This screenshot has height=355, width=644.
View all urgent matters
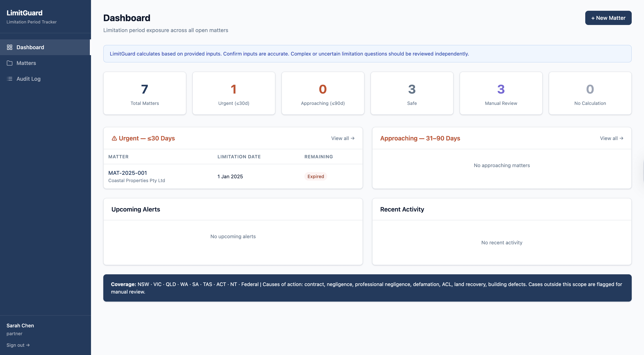pyautogui.click(x=343, y=138)
